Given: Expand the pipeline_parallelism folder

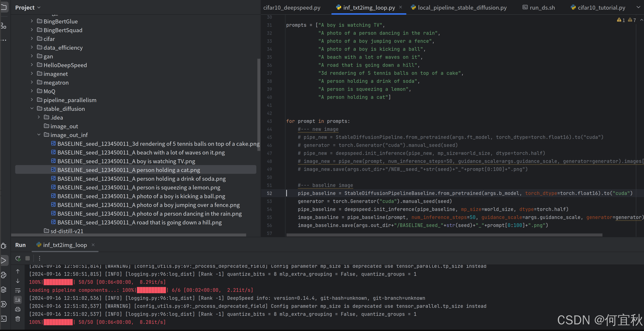Looking at the screenshot, I should coord(32,100).
